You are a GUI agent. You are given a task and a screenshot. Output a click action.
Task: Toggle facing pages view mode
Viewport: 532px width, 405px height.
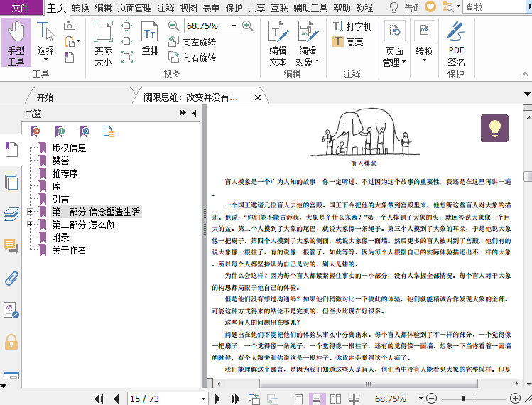(335, 399)
